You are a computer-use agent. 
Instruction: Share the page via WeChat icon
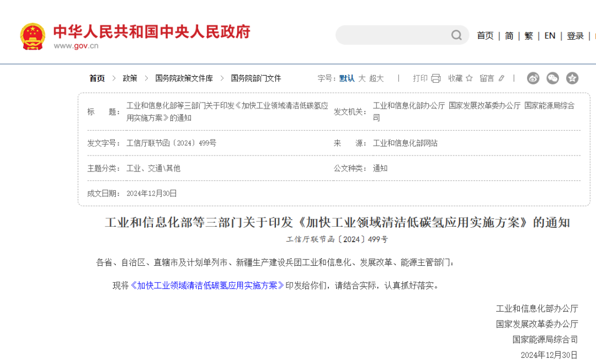click(552, 78)
